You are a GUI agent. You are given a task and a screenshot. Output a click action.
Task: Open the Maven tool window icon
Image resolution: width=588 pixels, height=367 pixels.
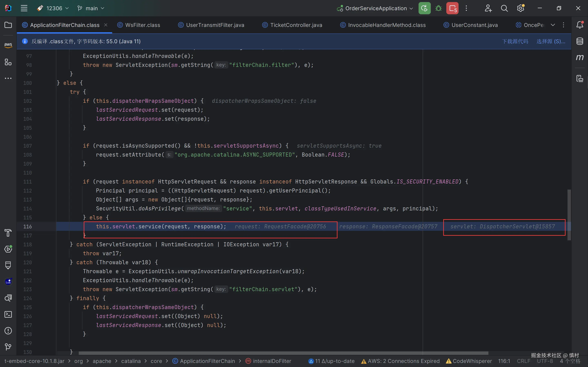click(580, 57)
